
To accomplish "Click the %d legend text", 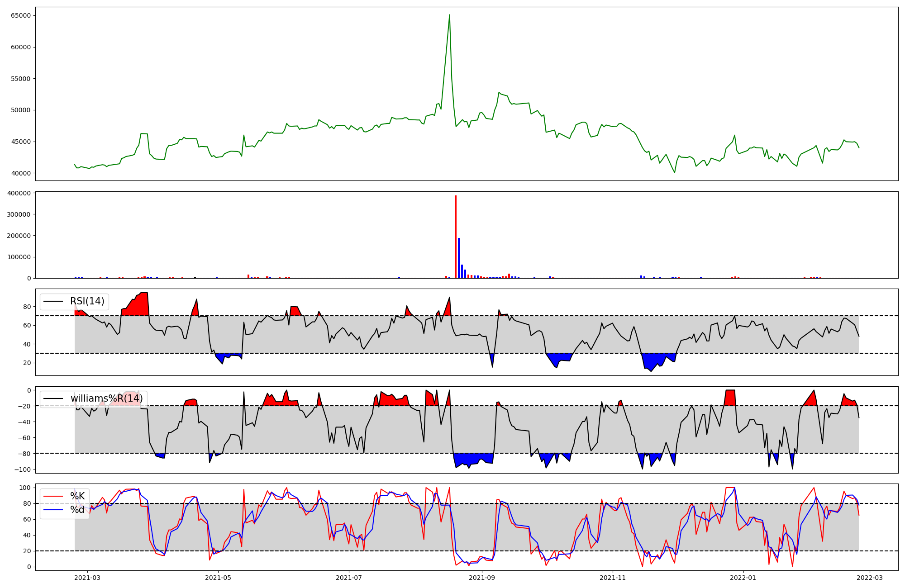I will coord(77,510).
